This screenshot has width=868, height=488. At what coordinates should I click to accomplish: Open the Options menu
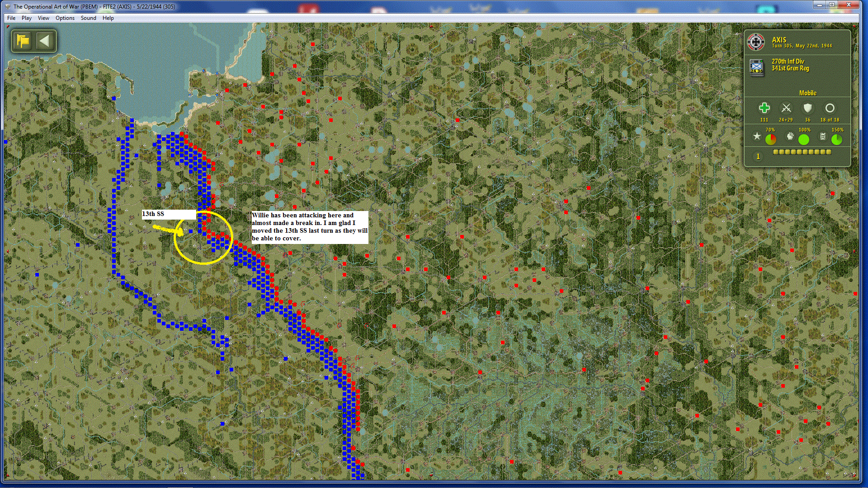click(65, 18)
